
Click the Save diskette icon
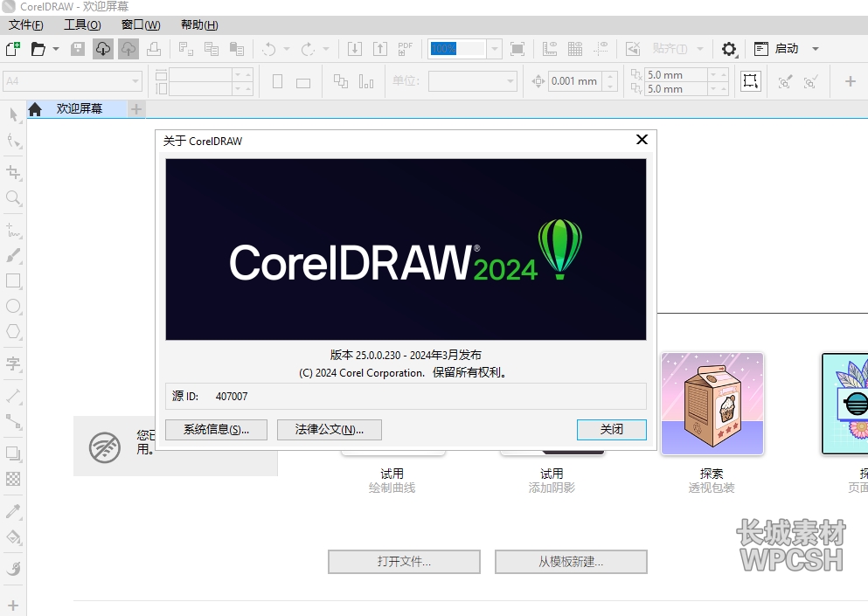coord(78,49)
